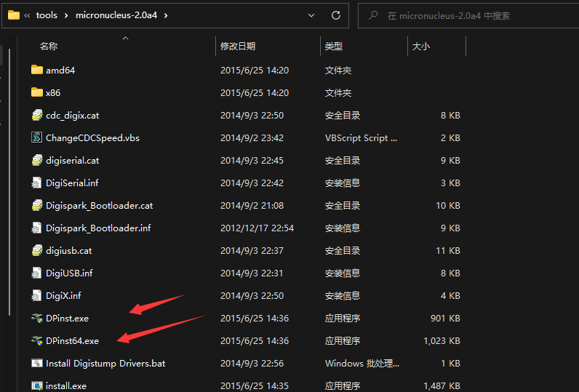This screenshot has width=579, height=392.
Task: Open the amd64 folder icon
Action: [x=37, y=70]
